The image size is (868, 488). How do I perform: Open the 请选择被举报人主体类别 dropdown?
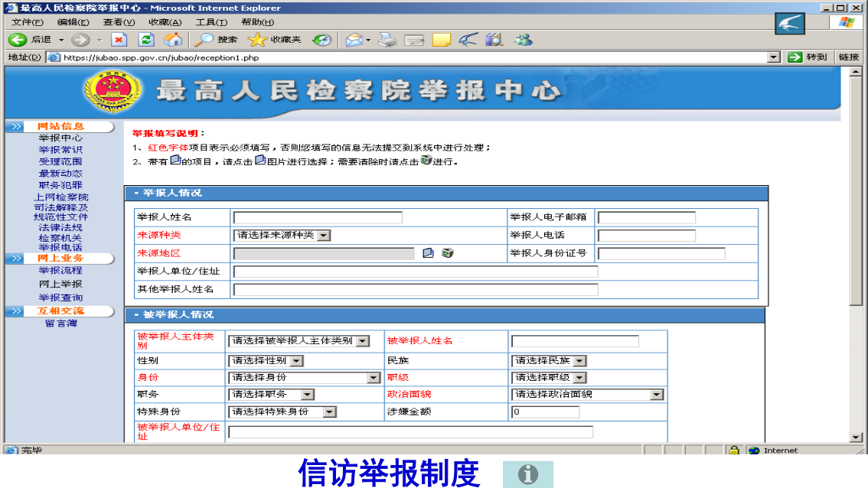(x=362, y=341)
